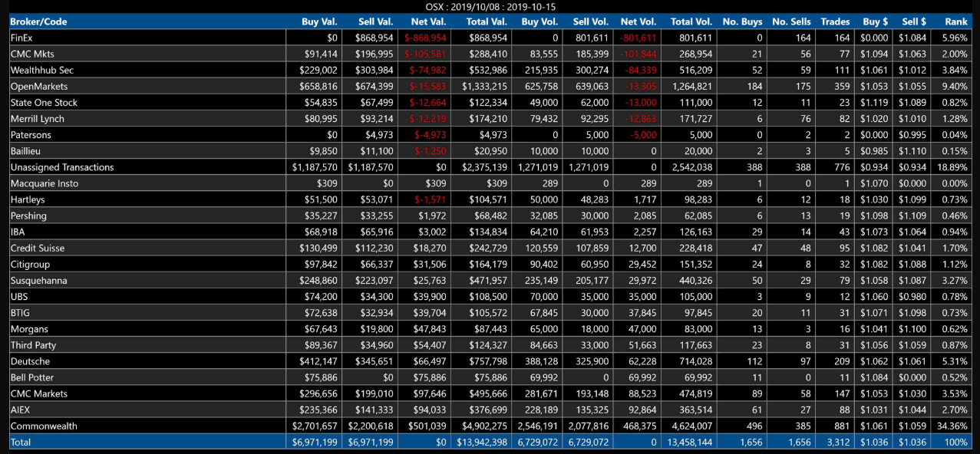This screenshot has width=980, height=454.
Task: Select the Baillieu broker name
Action: 27,151
